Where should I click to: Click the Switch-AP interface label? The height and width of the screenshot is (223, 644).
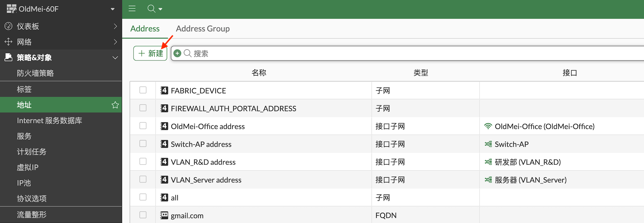click(512, 144)
